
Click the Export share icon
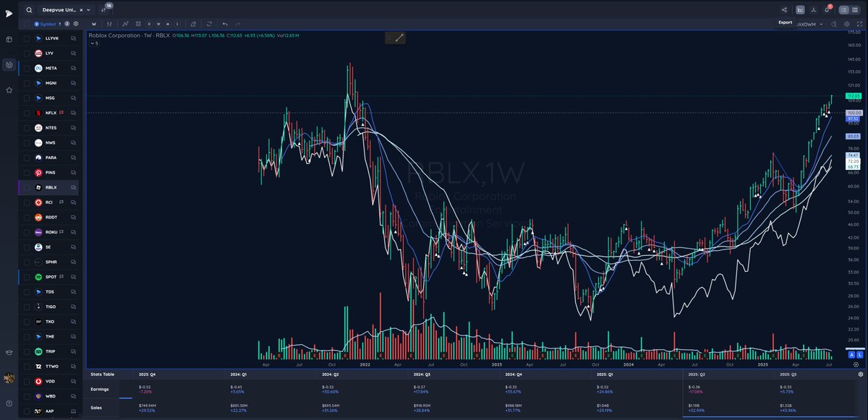click(785, 10)
